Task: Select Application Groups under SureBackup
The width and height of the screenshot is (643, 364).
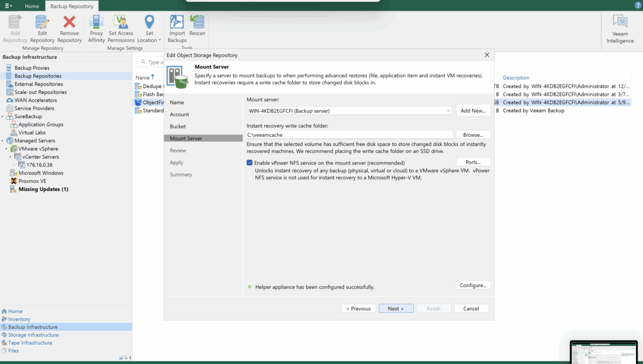Action: tap(41, 125)
